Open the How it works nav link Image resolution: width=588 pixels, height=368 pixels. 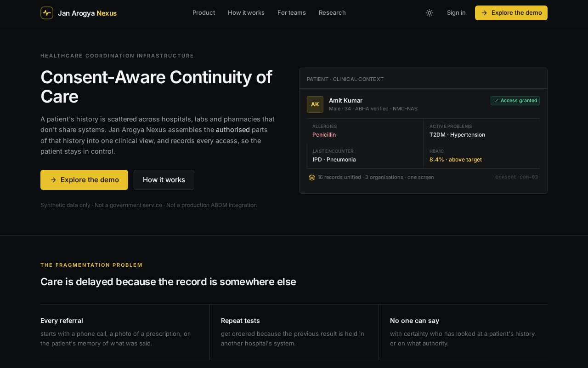click(x=246, y=13)
